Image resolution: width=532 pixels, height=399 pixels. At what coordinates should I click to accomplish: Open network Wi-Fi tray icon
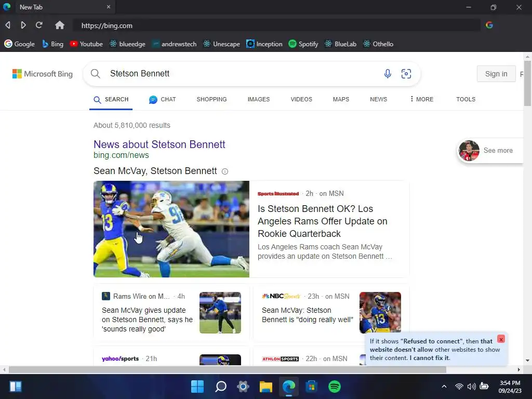459,387
